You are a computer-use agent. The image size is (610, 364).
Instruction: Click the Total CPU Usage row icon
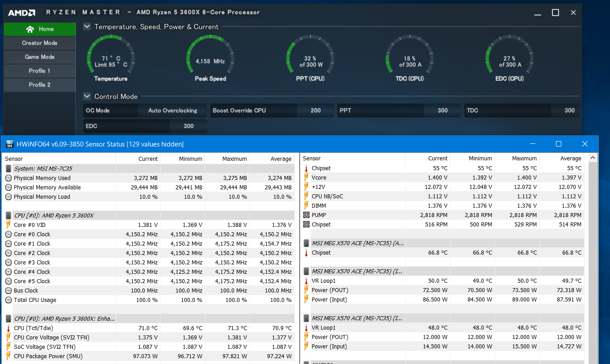[x=8, y=300]
